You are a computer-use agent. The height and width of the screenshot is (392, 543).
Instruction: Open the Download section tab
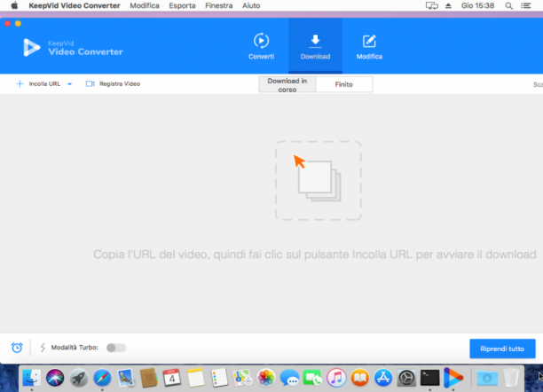point(315,46)
